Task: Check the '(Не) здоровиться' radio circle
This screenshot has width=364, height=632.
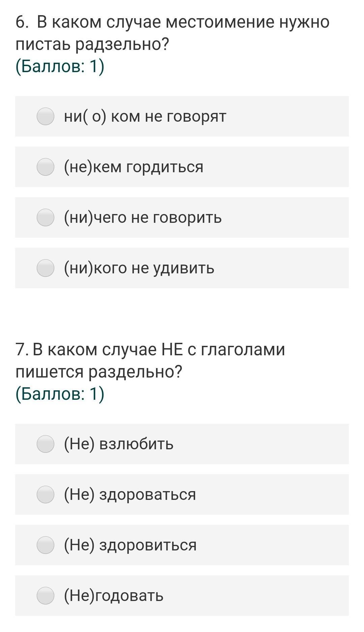Action: coord(45,545)
